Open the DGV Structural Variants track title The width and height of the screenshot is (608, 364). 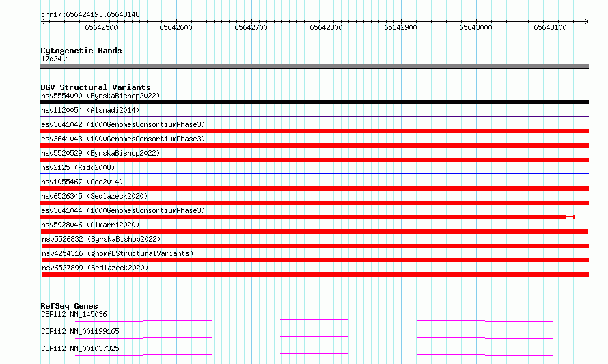click(x=96, y=87)
